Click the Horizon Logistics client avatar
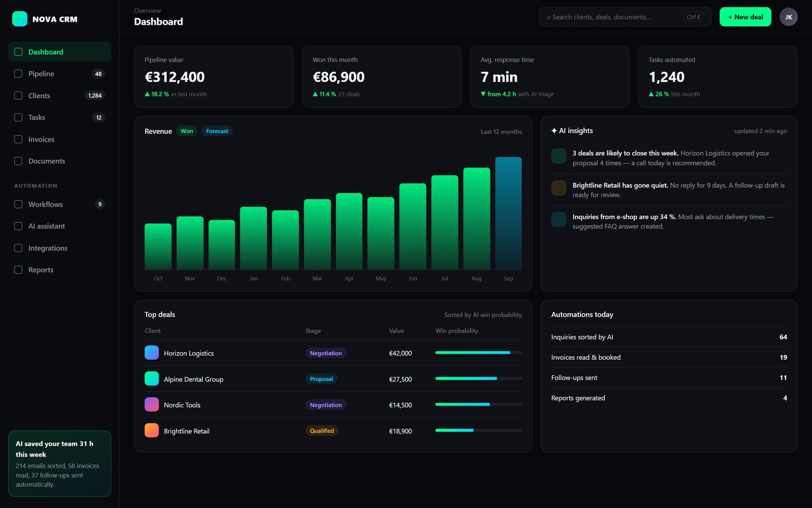This screenshot has height=508, width=812. (x=152, y=353)
